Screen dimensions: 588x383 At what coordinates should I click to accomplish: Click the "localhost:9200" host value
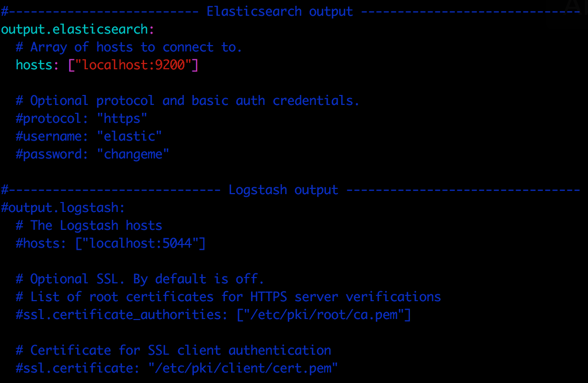click(x=134, y=65)
